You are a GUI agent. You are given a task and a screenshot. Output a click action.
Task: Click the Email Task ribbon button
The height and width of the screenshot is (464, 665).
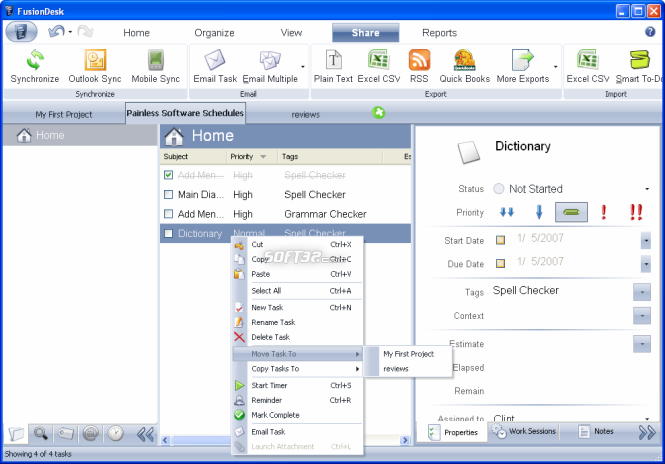click(215, 66)
